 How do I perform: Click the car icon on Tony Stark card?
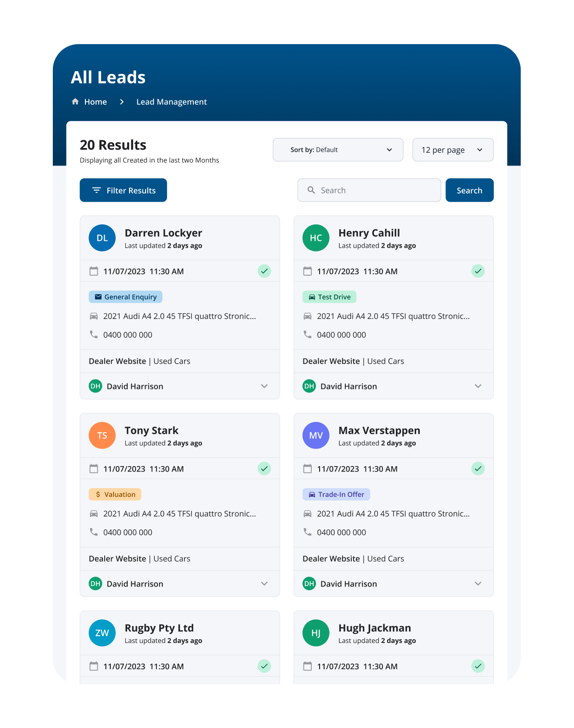click(94, 514)
